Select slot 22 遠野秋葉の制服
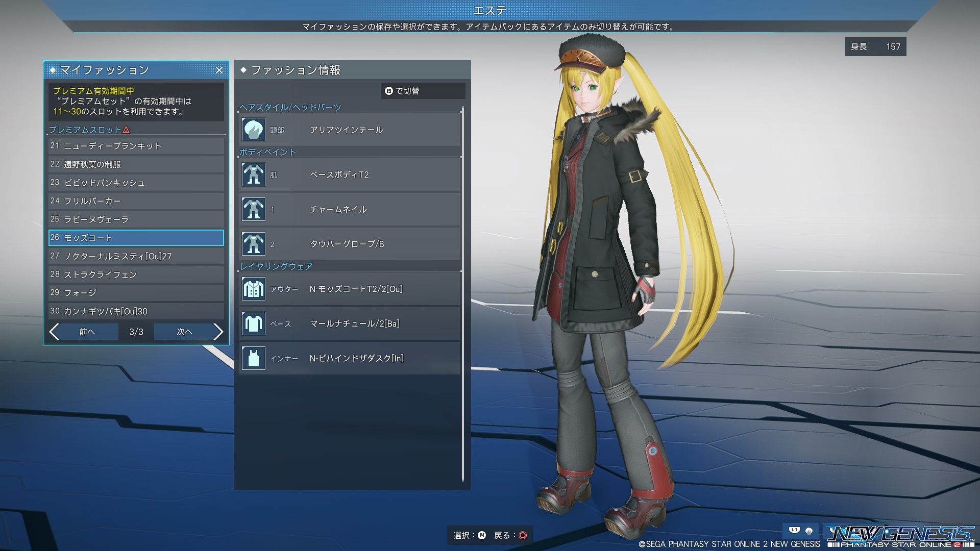The image size is (980, 551). pyautogui.click(x=136, y=164)
